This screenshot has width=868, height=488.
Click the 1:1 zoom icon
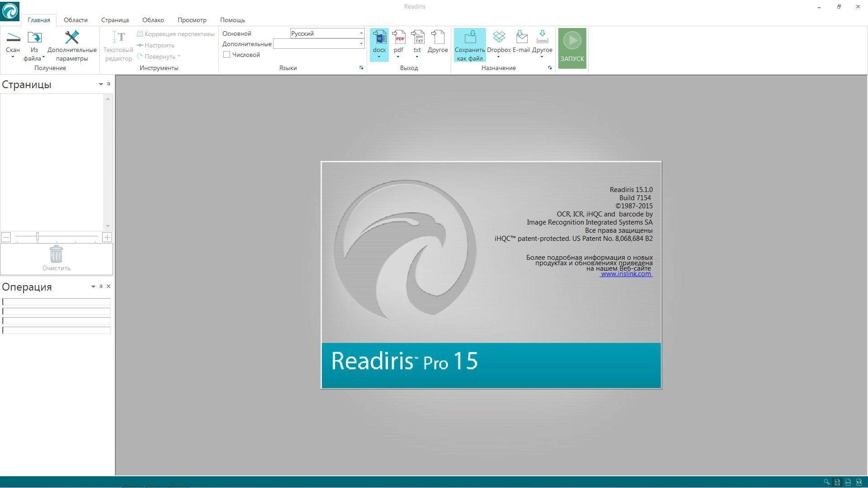pos(859,482)
